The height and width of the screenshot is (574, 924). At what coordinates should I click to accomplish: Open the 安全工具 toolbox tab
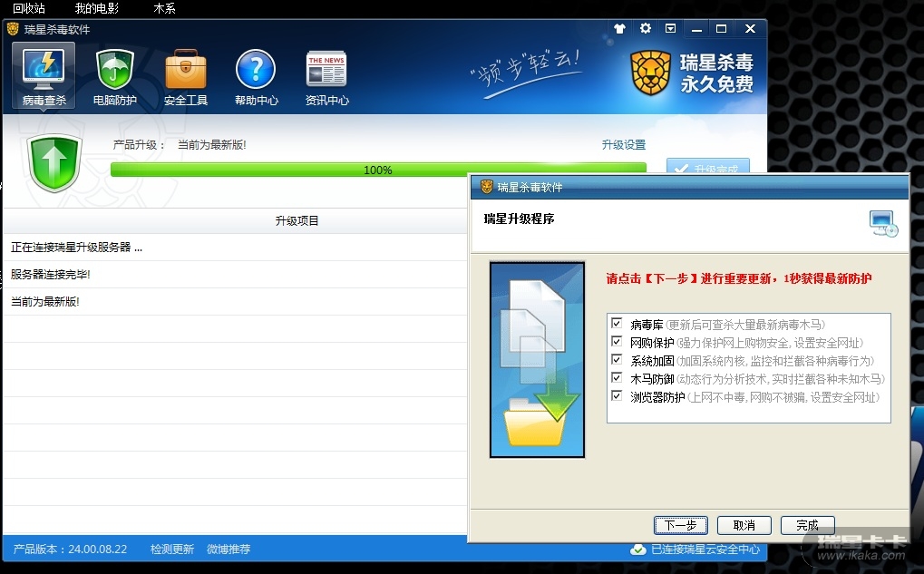coord(186,76)
